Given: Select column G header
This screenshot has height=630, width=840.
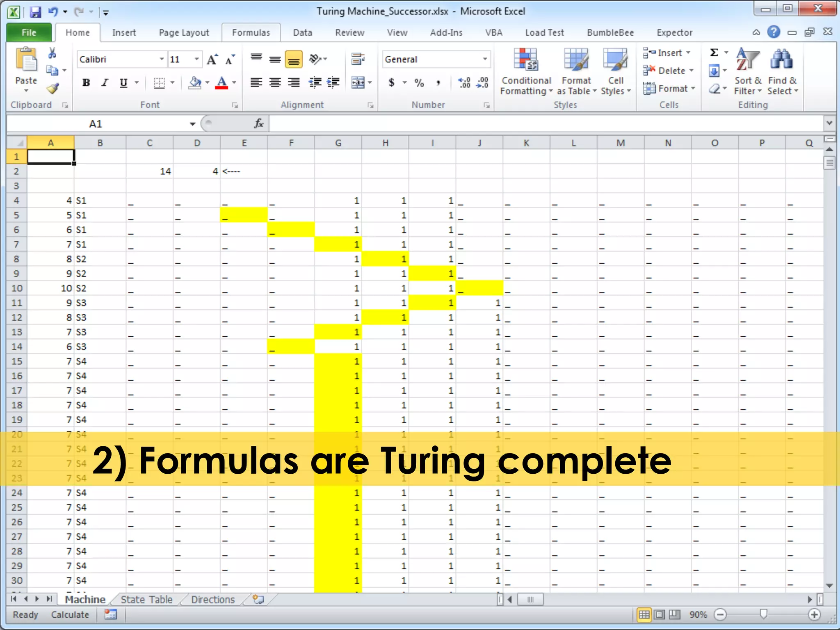Looking at the screenshot, I should (338, 143).
